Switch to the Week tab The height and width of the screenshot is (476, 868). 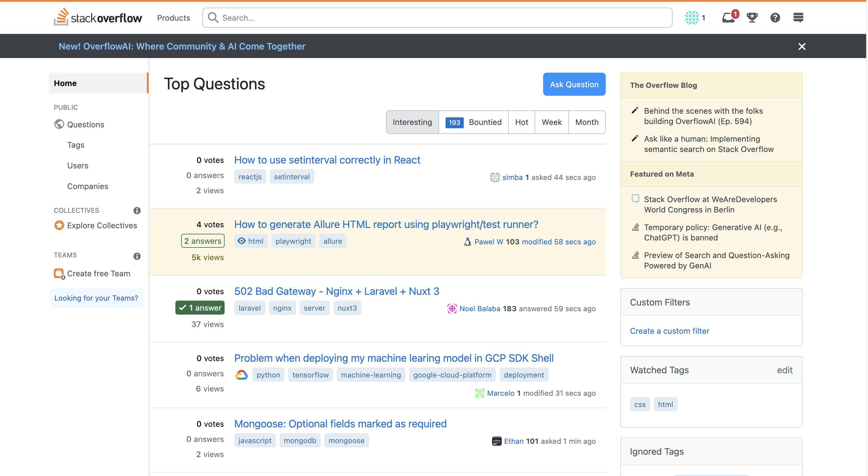click(x=552, y=122)
